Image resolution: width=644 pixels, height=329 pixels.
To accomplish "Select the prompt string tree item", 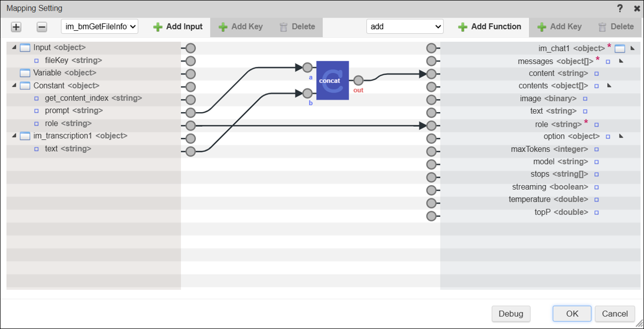I will click(x=73, y=111).
